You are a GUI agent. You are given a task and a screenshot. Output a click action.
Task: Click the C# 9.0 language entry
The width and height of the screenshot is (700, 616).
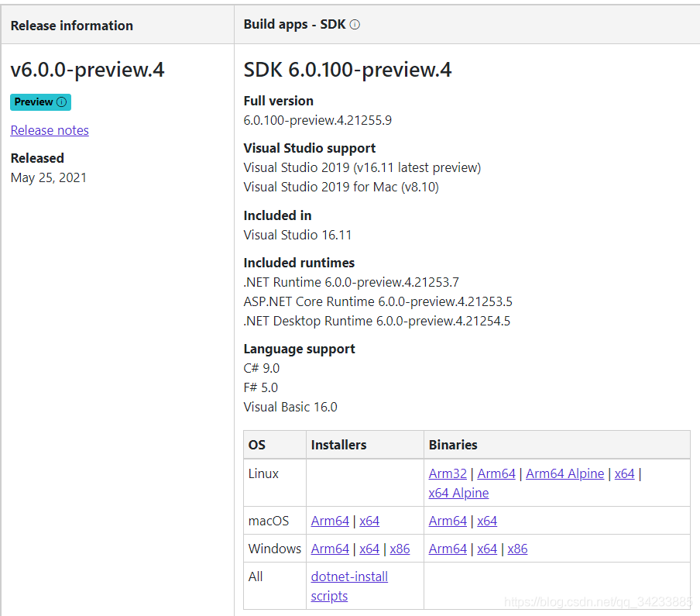point(262,368)
